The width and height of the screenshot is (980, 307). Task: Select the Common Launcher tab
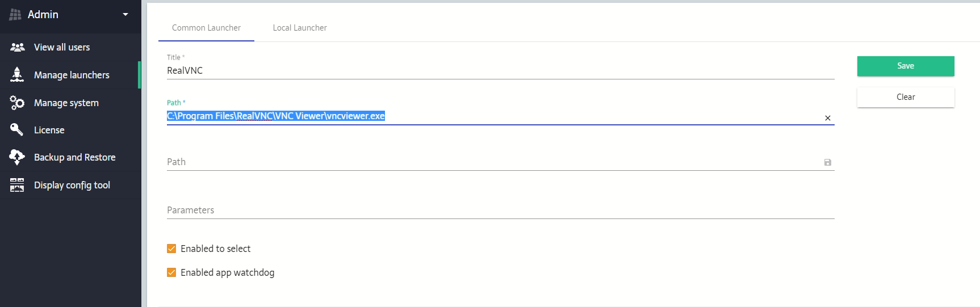[x=206, y=28]
